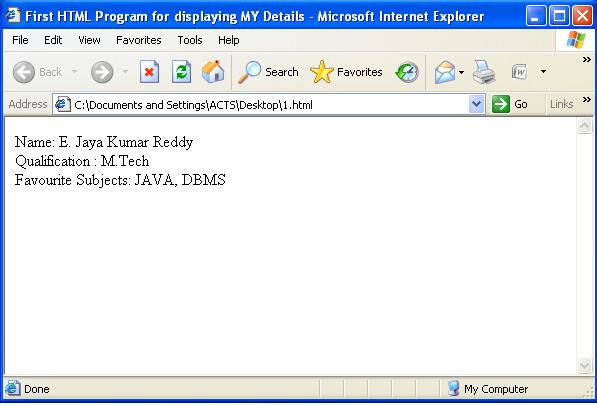Open the Edit menu
The width and height of the screenshot is (597, 405).
pos(53,40)
